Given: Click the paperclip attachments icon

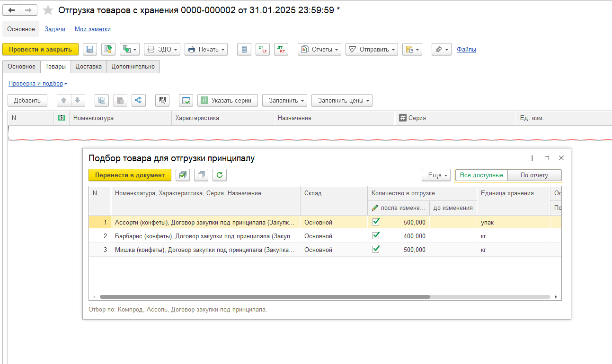Looking at the screenshot, I should pyautogui.click(x=441, y=49).
